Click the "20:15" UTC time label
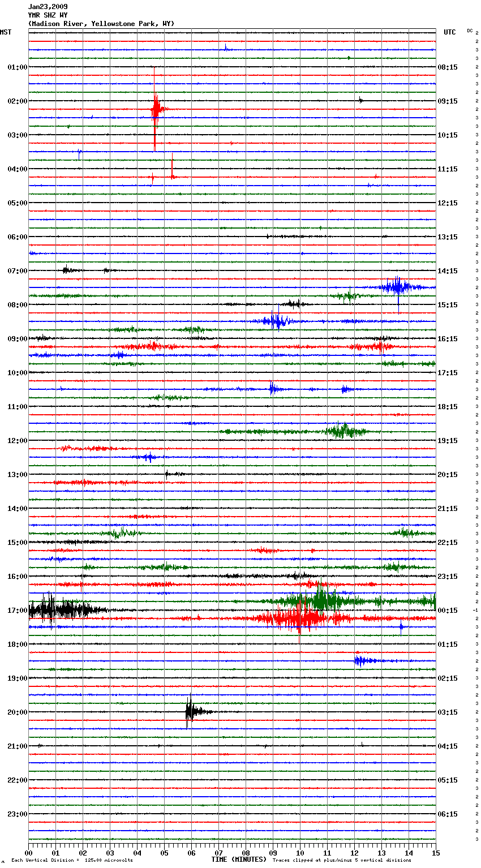Image resolution: width=481 pixels, height=868 pixels. (448, 475)
